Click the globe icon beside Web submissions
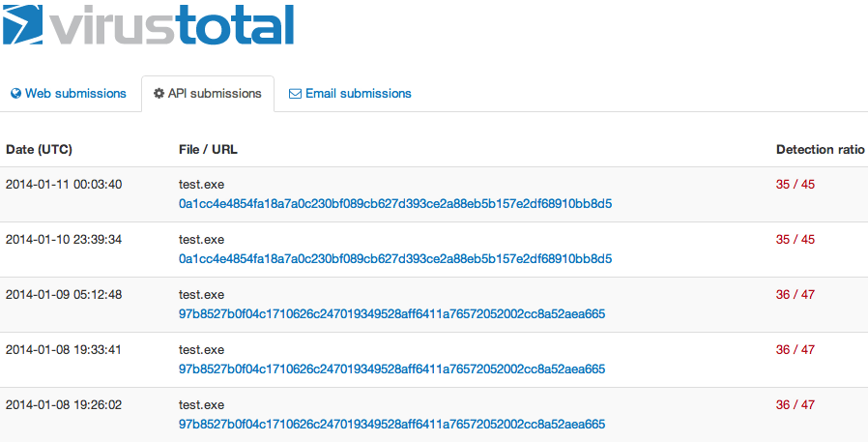This screenshot has width=868, height=442. pos(15,94)
